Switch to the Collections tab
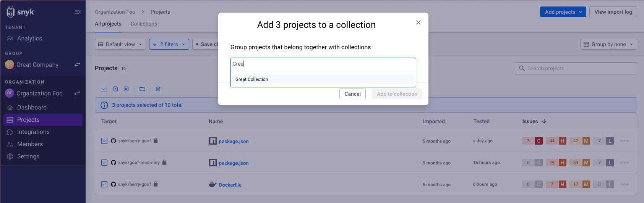 [x=144, y=24]
